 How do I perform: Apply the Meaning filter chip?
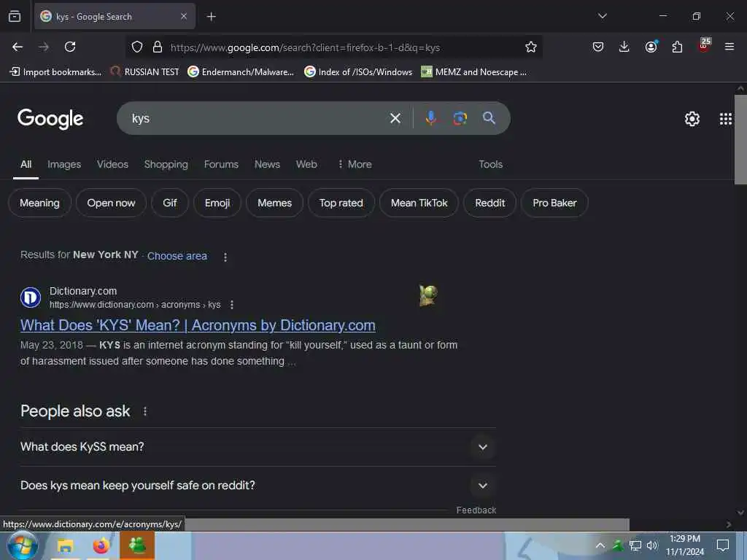pyautogui.click(x=39, y=203)
